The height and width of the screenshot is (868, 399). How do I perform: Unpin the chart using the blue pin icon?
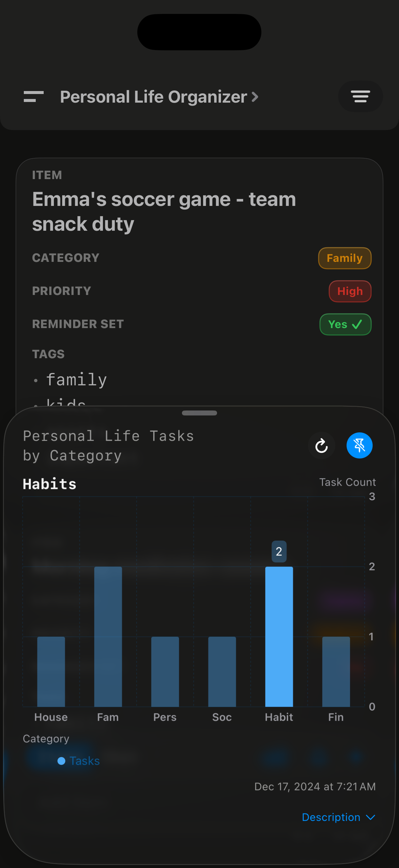tap(359, 446)
